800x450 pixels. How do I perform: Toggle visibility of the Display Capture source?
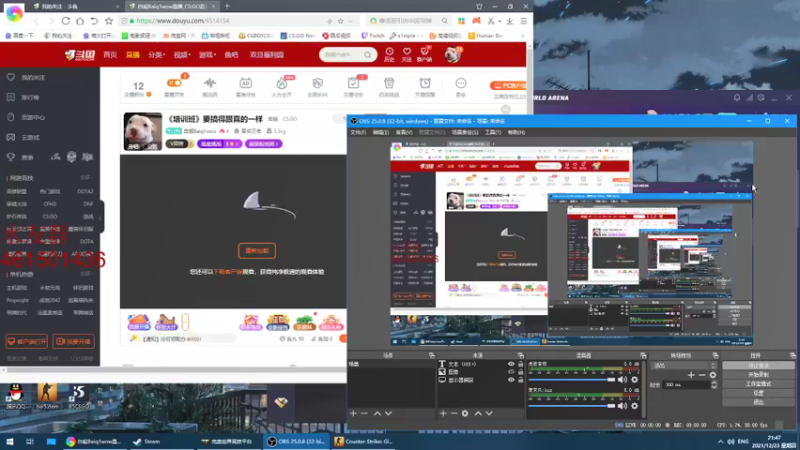tap(511, 380)
